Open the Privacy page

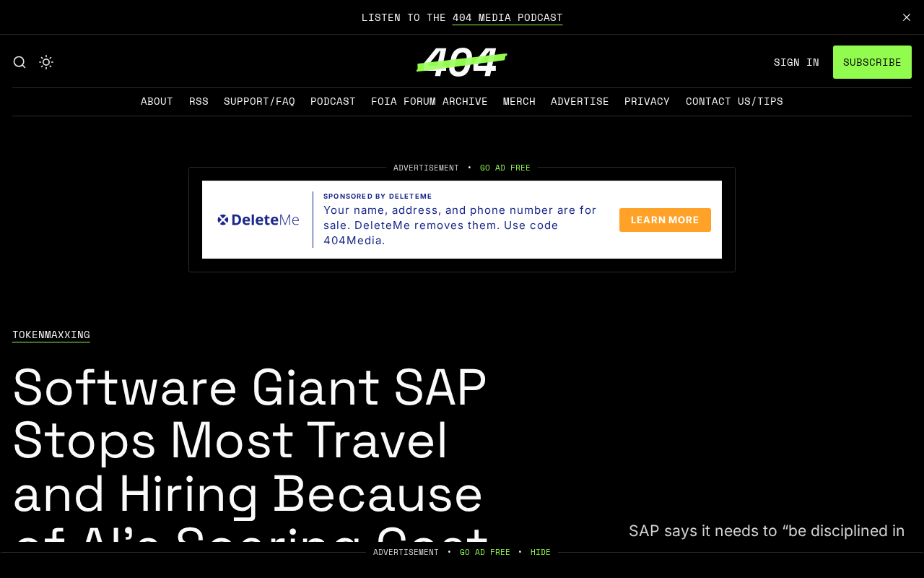[x=647, y=101]
